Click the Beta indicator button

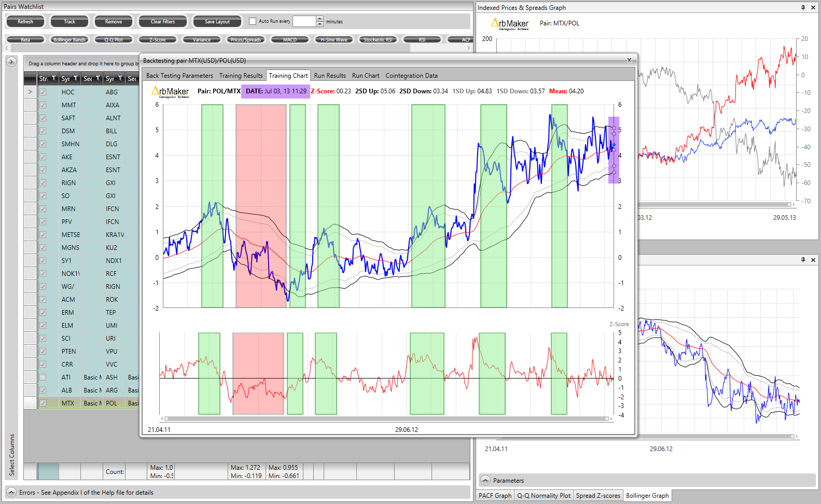(x=25, y=39)
